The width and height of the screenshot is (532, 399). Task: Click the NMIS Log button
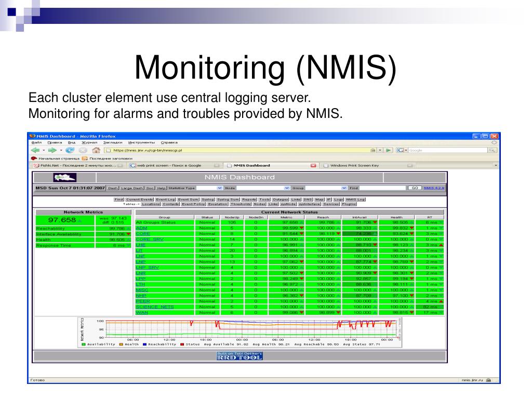(x=355, y=199)
